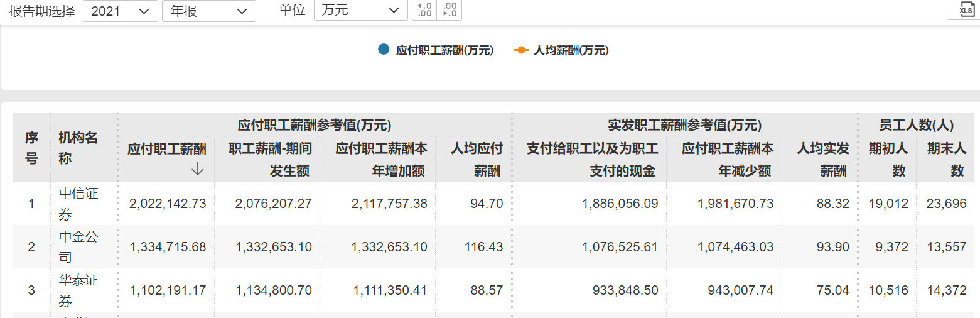Image resolution: width=980 pixels, height=318 pixels.
Task: Click the 职工薪酬-期间发生额 column header
Action: (x=267, y=160)
